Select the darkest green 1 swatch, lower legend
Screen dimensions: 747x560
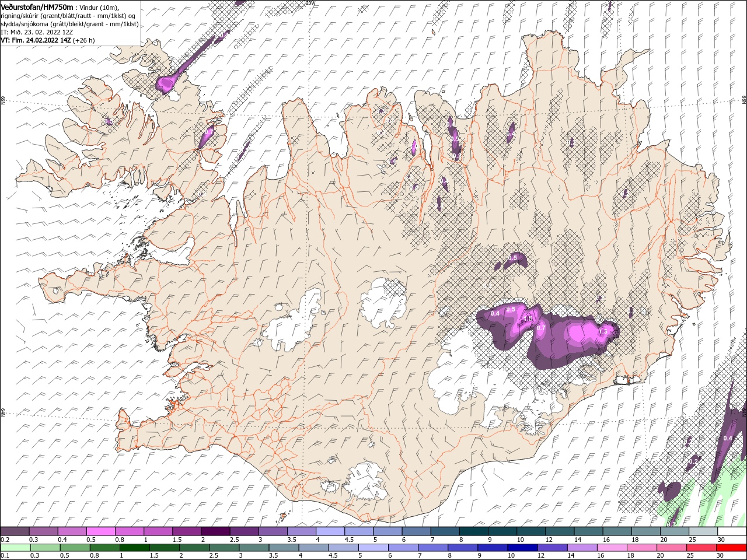tap(134, 547)
